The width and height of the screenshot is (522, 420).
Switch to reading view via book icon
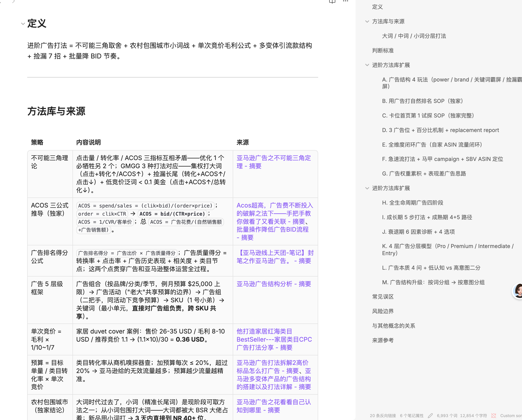[x=332, y=1]
